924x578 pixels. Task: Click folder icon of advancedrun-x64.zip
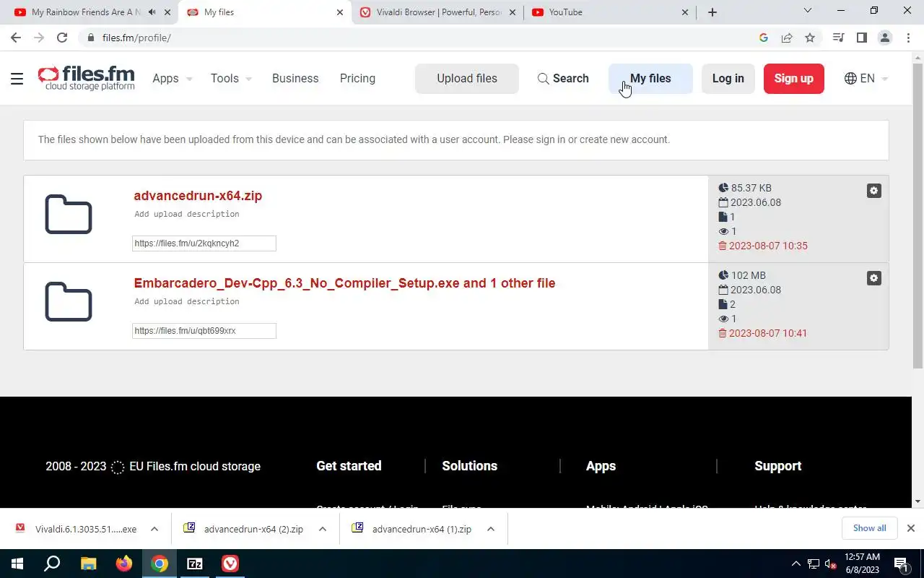(69, 215)
